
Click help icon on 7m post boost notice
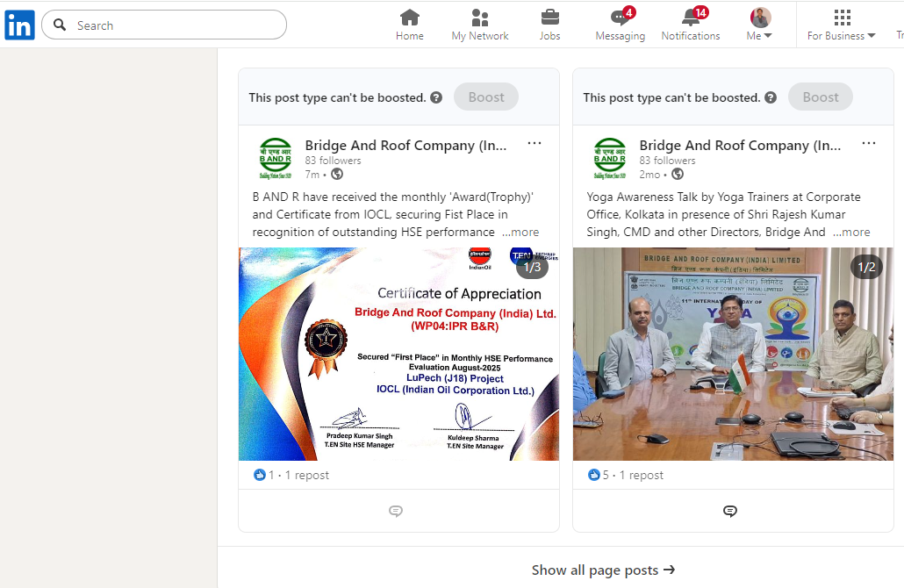click(436, 97)
